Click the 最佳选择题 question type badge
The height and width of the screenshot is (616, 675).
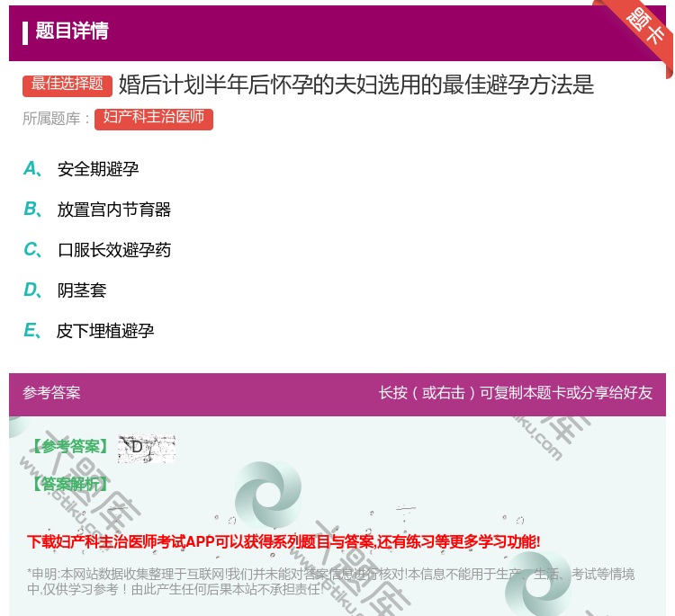click(67, 85)
